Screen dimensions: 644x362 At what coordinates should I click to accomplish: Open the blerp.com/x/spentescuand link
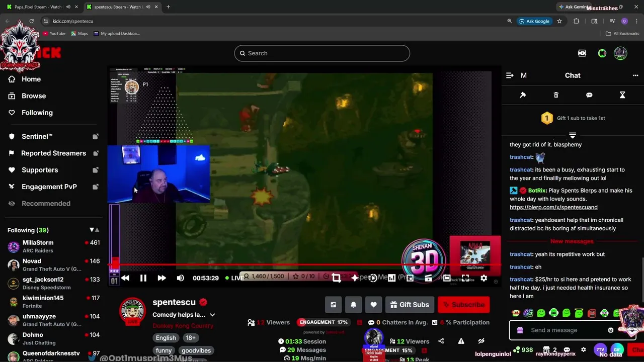pyautogui.click(x=553, y=207)
